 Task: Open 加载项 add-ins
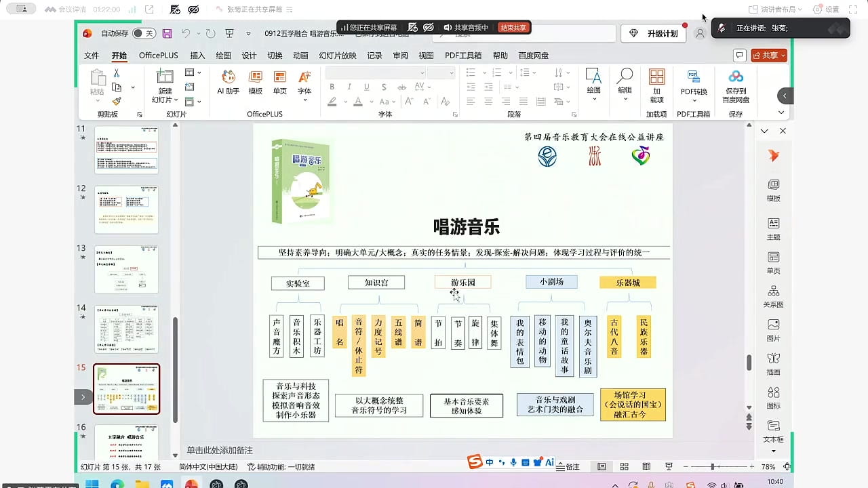(656, 85)
